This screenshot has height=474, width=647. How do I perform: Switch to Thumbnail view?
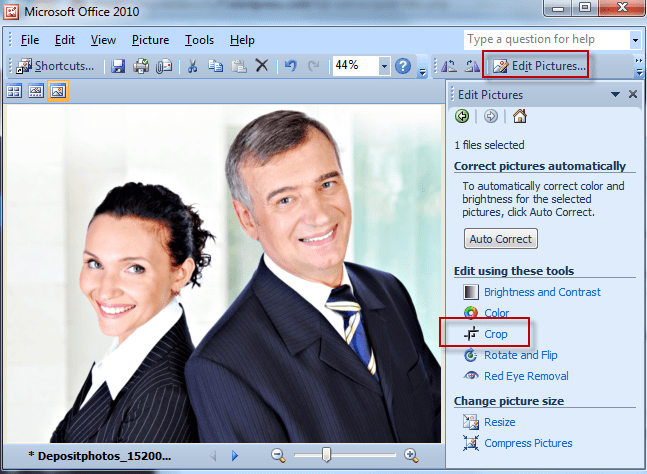[x=15, y=91]
